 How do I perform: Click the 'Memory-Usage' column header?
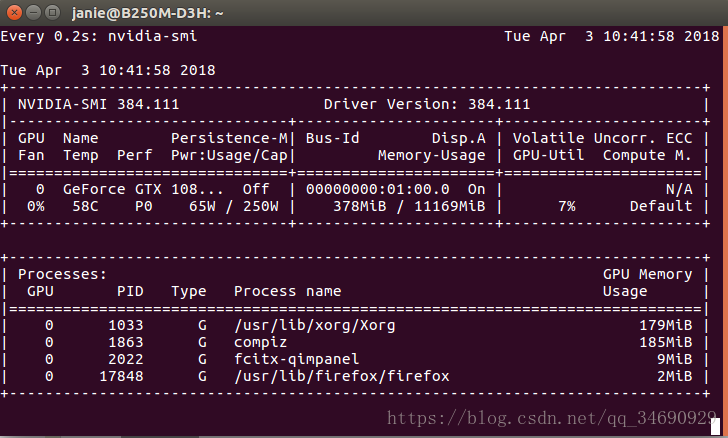click(x=431, y=155)
